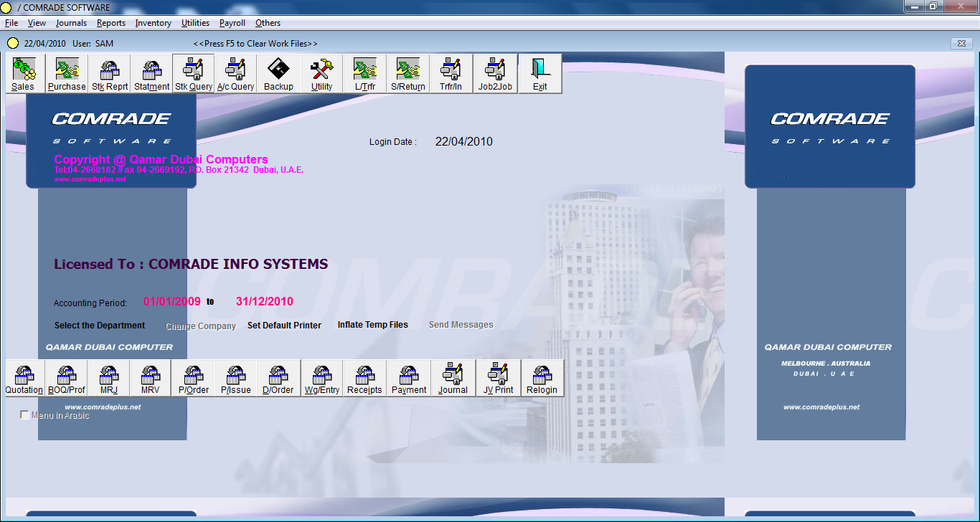Select Change Company option
The width and height of the screenshot is (980, 522).
201,326
